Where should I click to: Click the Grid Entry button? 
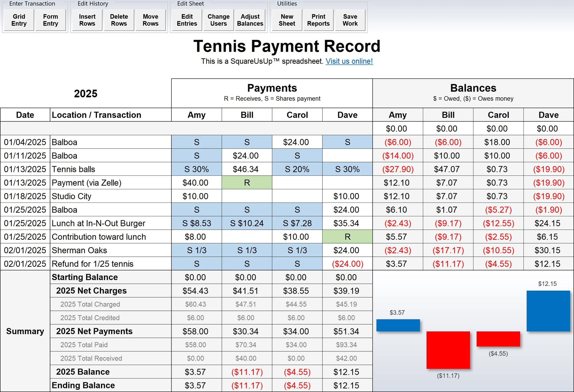pos(19,20)
